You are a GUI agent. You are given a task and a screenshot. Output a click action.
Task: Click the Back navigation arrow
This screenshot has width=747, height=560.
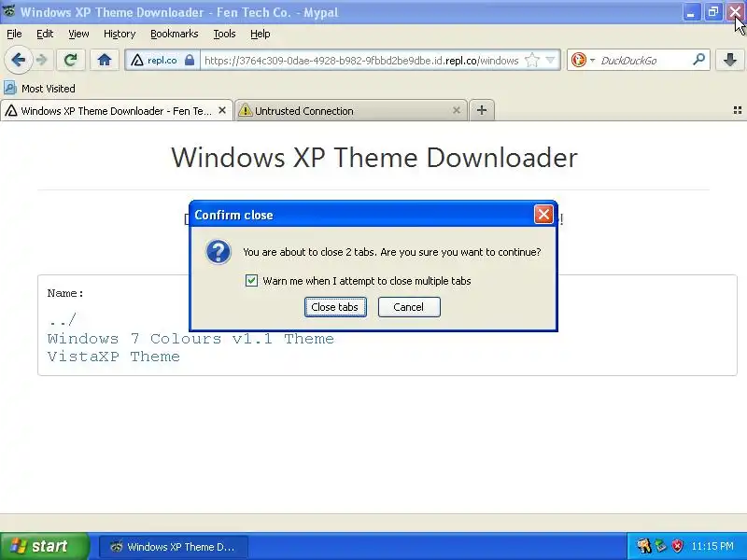(18, 60)
